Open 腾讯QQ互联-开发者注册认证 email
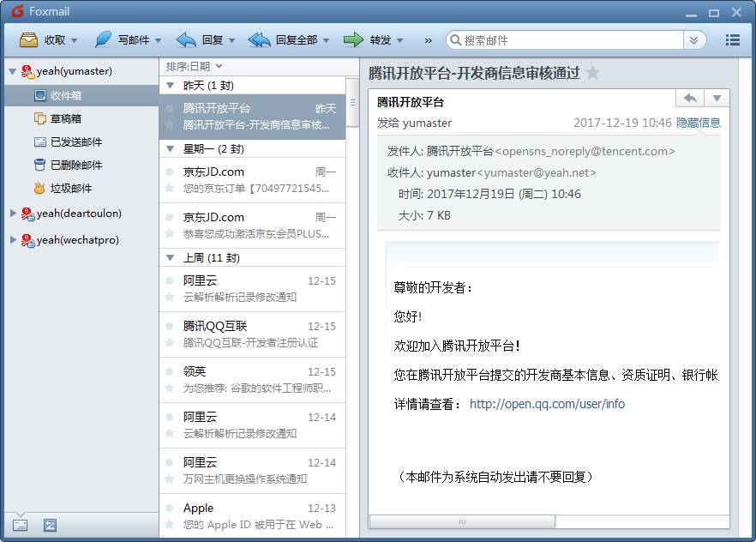 click(x=252, y=334)
